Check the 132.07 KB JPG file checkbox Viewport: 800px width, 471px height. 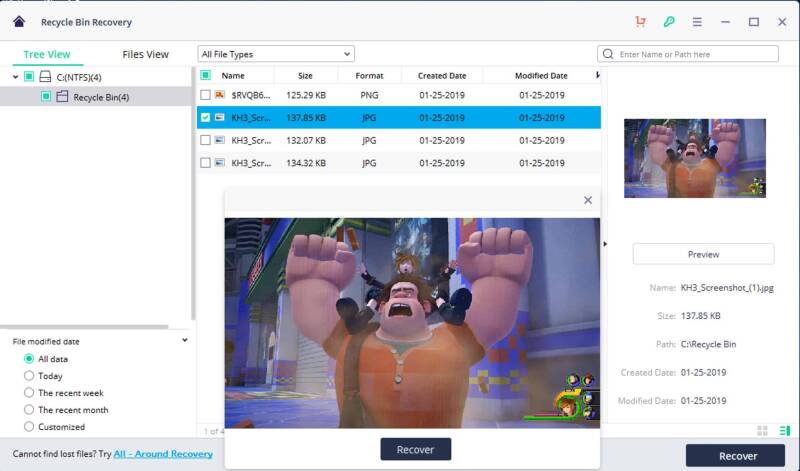click(x=205, y=140)
